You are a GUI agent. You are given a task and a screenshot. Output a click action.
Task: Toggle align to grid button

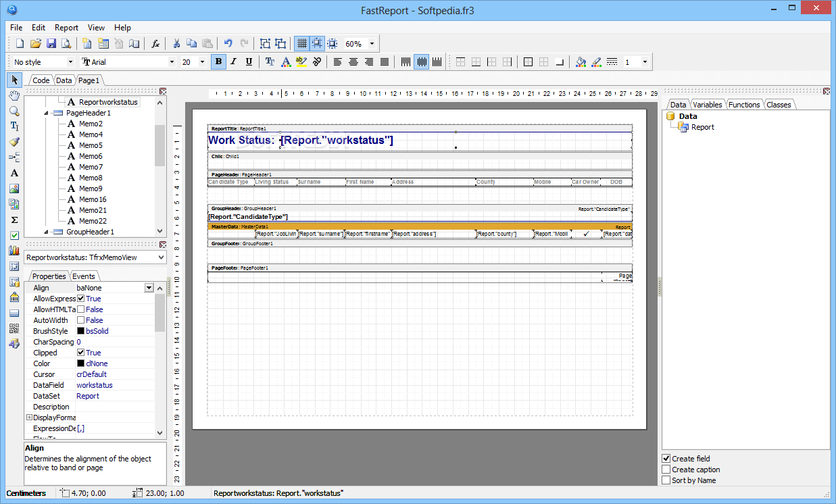pyautogui.click(x=318, y=44)
